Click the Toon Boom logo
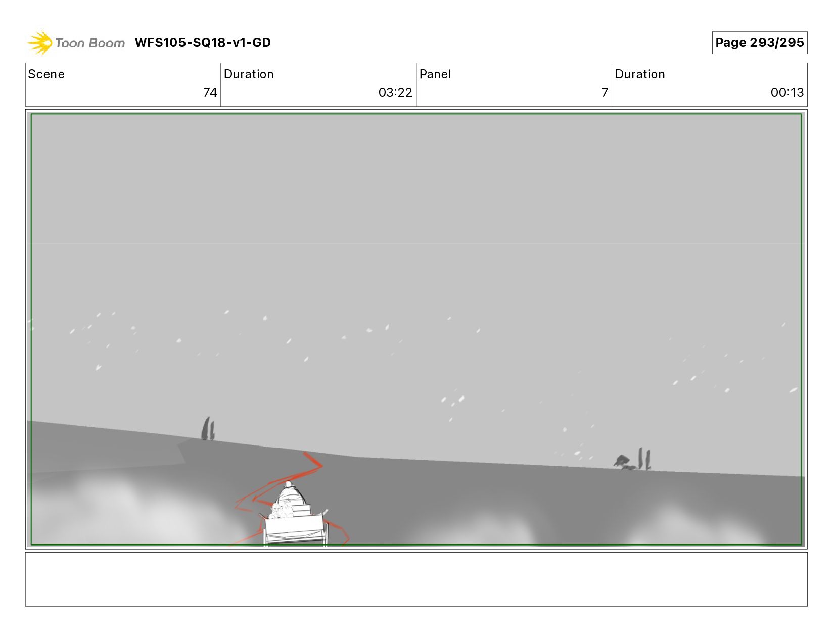The width and height of the screenshot is (834, 644). [76, 42]
